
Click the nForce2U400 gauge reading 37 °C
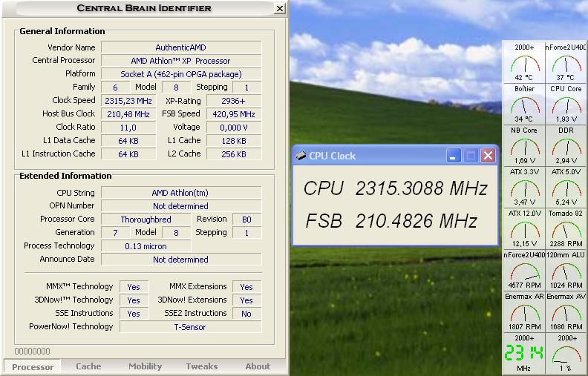tap(566, 62)
